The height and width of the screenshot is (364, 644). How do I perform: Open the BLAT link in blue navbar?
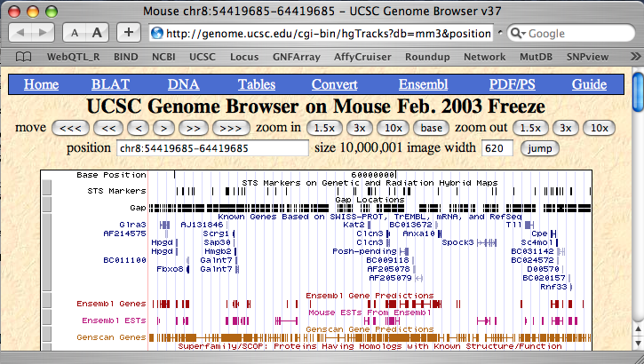coord(110,84)
